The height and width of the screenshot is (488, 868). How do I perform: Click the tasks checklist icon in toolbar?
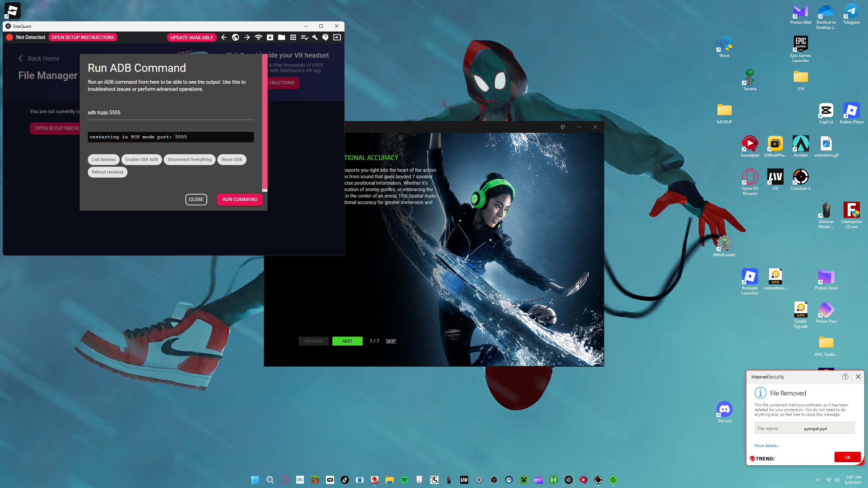click(x=304, y=37)
